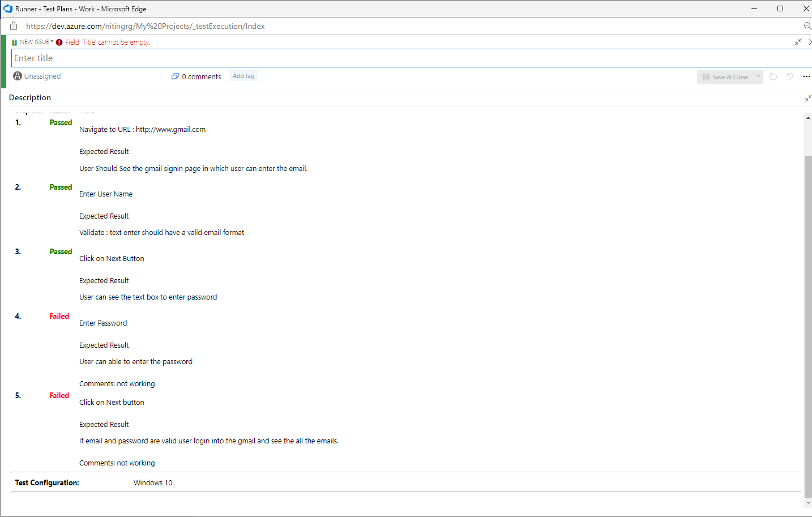Click inside the Enter title field
This screenshot has height=517, width=812.
click(x=226, y=58)
